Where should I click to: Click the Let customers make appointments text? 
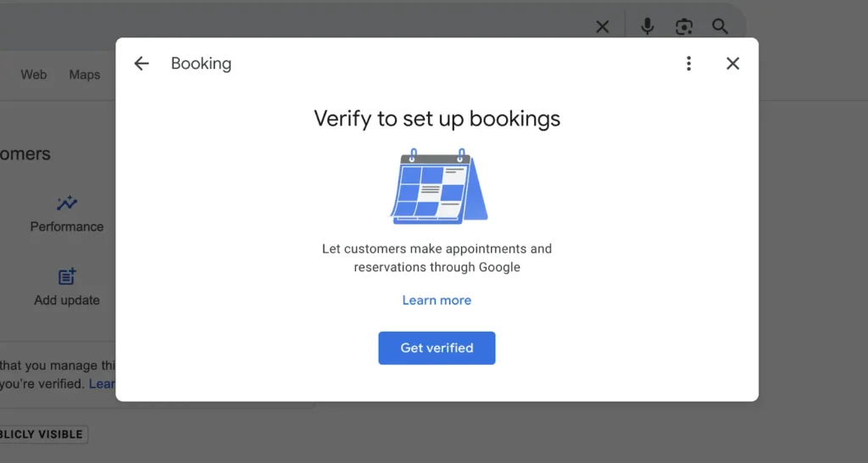[x=437, y=258]
